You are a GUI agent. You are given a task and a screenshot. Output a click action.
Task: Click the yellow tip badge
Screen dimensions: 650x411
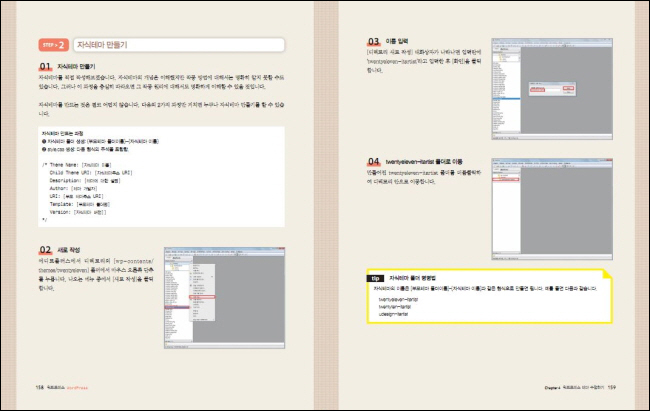click(x=375, y=276)
